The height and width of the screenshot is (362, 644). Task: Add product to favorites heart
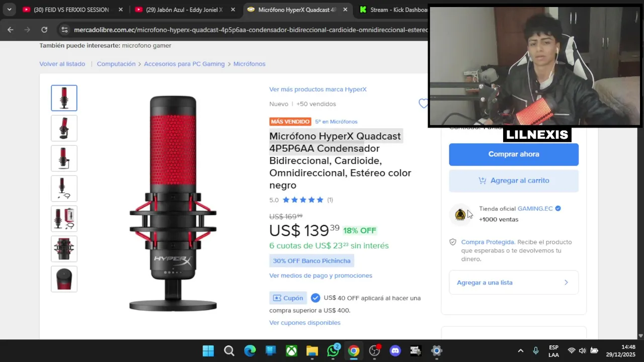point(423,104)
